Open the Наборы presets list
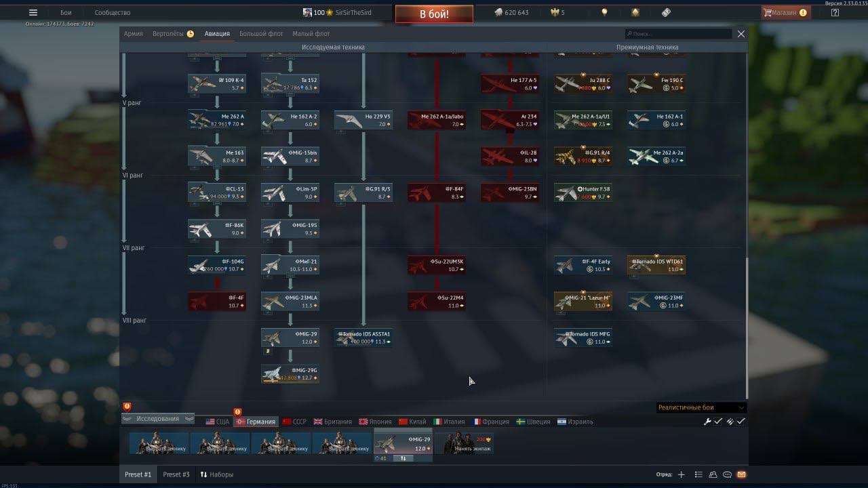Image resolution: width=868 pixels, height=488 pixels. coord(216,474)
